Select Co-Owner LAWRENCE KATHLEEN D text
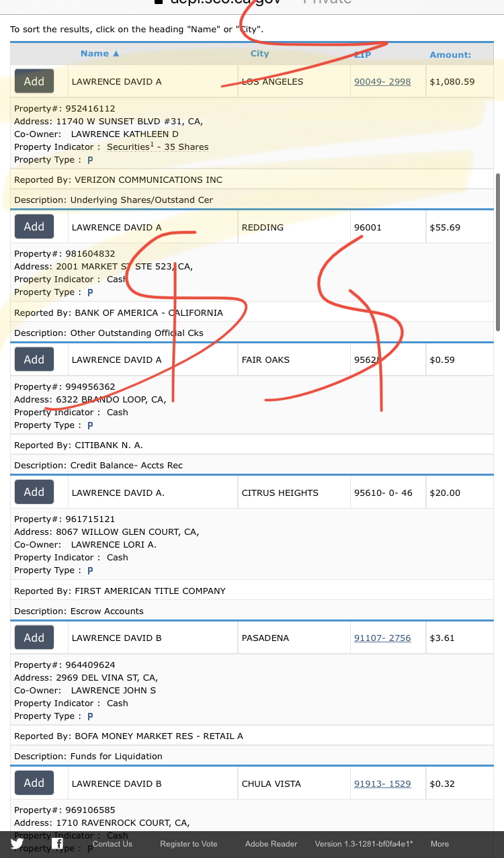Image resolution: width=504 pixels, height=858 pixels. point(125,134)
